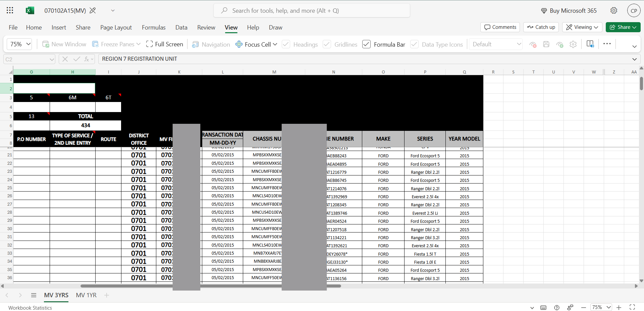644x311 pixels.
Task: Open the Name Box dropdown
Action: point(52,59)
